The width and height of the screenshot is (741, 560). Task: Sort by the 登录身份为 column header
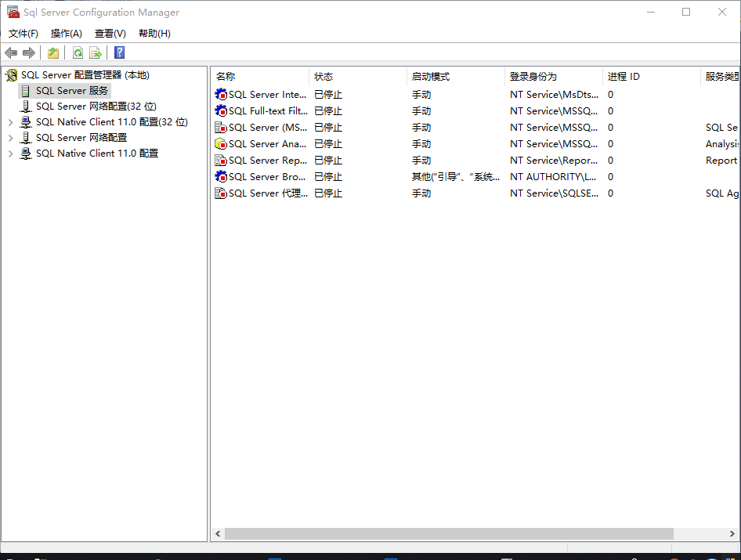click(553, 77)
